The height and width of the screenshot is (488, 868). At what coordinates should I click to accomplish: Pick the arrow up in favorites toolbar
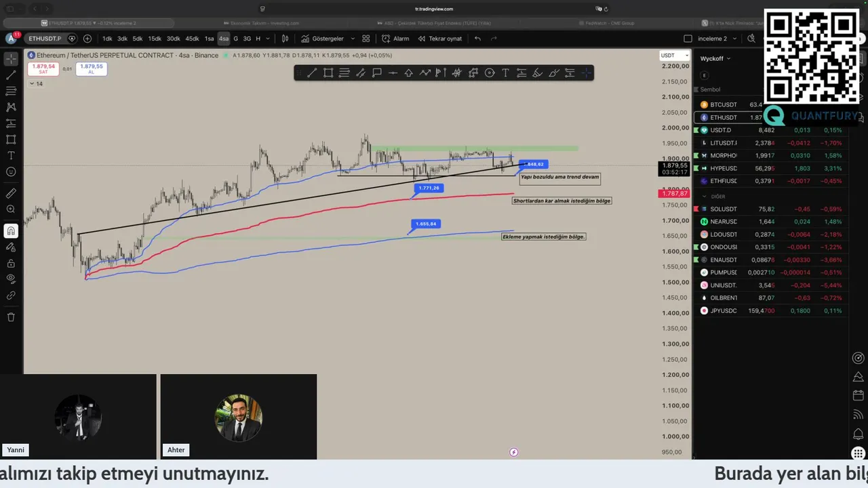tap(409, 73)
